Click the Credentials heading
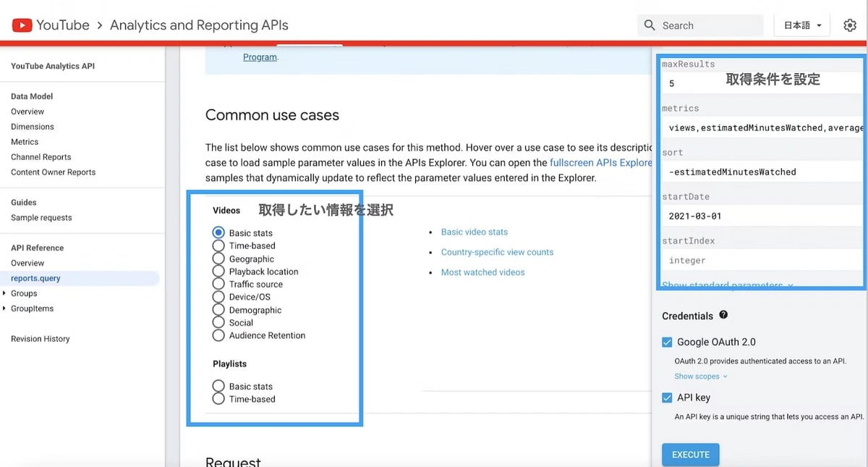Image resolution: width=868 pixels, height=467 pixels. click(687, 316)
